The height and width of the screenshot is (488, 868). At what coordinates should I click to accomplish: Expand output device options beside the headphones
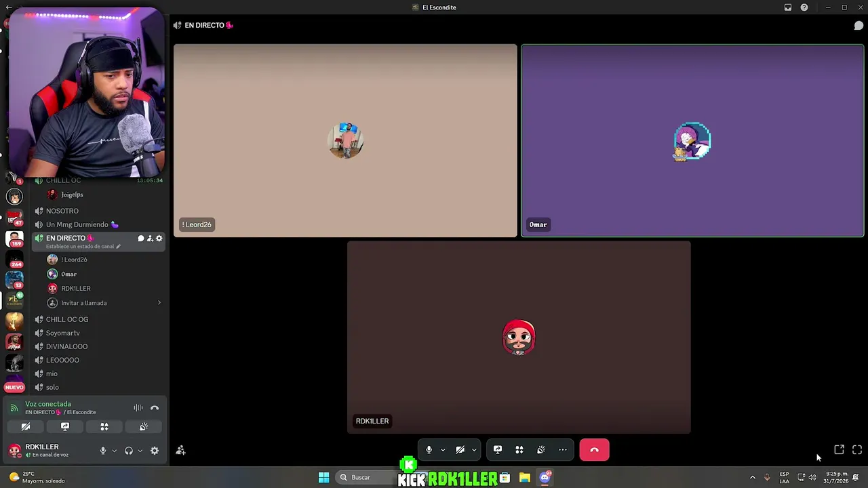140,451
